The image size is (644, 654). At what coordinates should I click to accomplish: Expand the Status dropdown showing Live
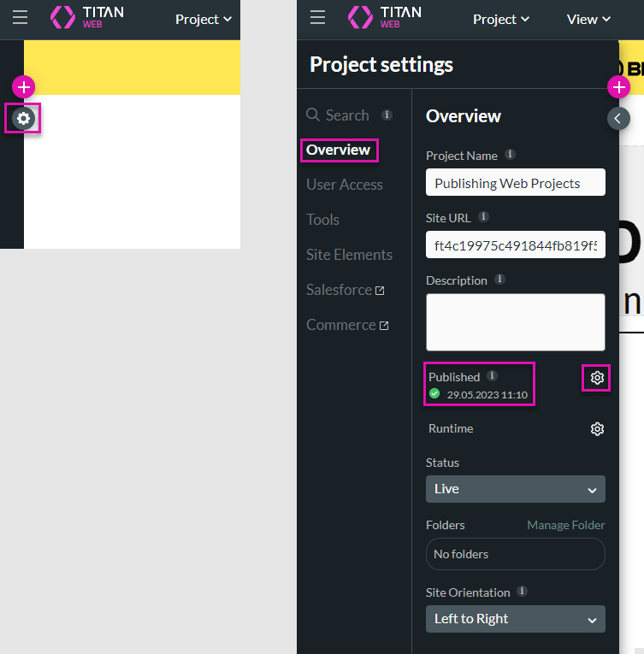click(x=516, y=489)
